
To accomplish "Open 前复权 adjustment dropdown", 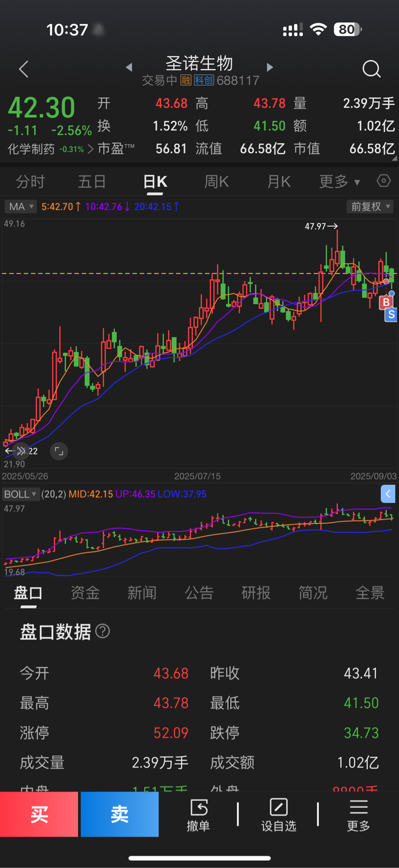I will (x=370, y=206).
